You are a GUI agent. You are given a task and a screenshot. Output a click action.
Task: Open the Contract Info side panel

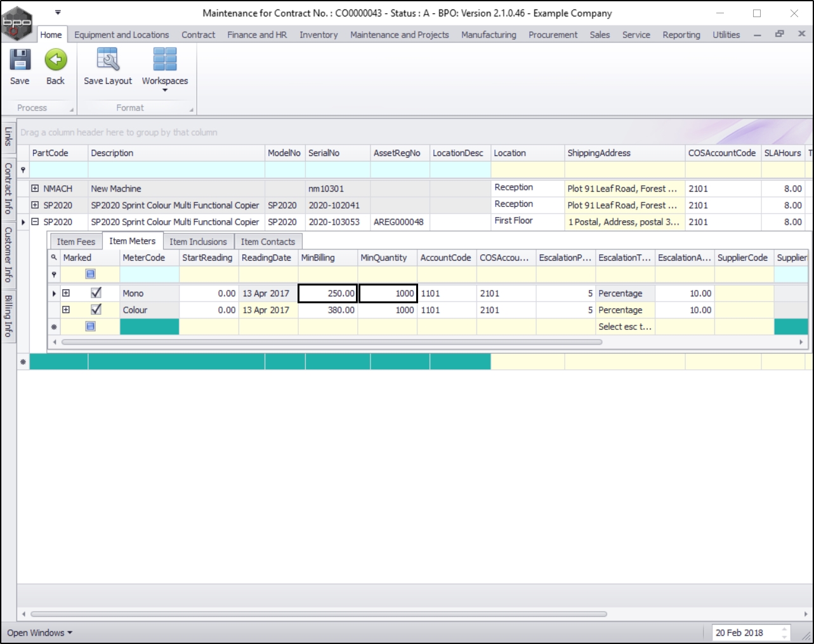point(8,188)
